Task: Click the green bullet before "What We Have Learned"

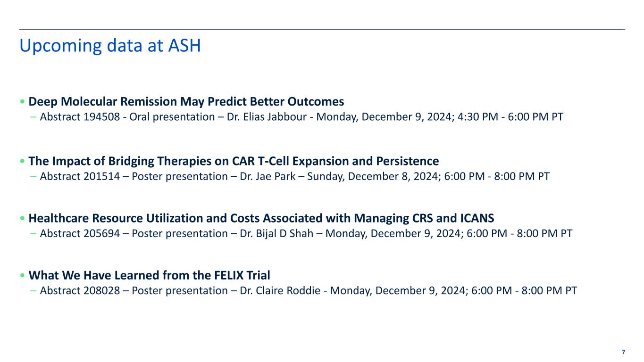Action: tap(23, 276)
